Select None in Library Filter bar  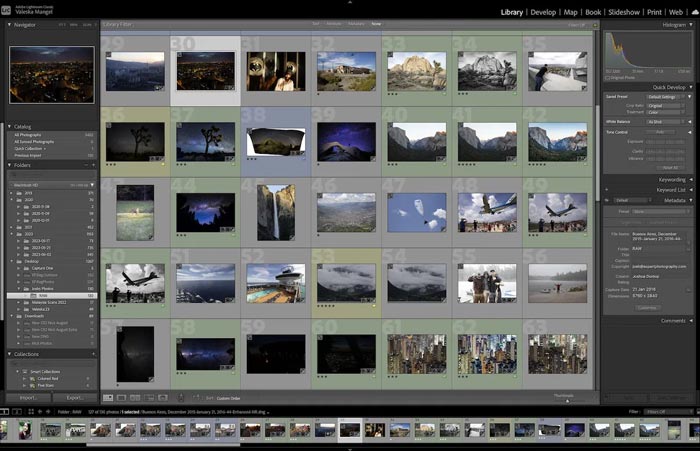coord(376,24)
